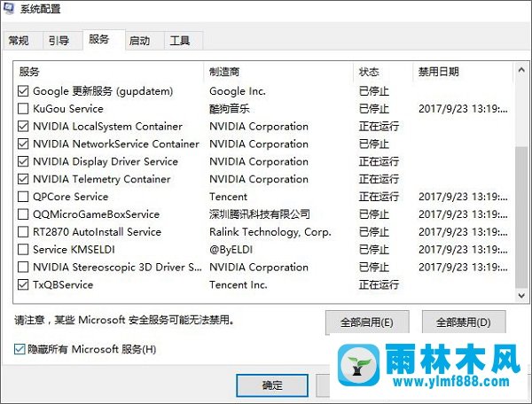Switch to the 常规 tab
Viewport: 532px width, 404px height.
23,41
